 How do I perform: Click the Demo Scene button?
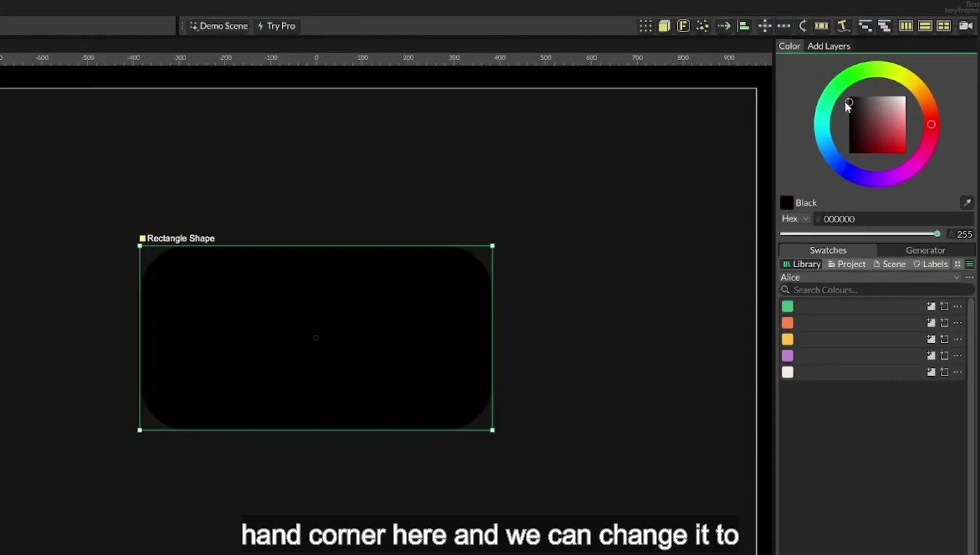(218, 26)
